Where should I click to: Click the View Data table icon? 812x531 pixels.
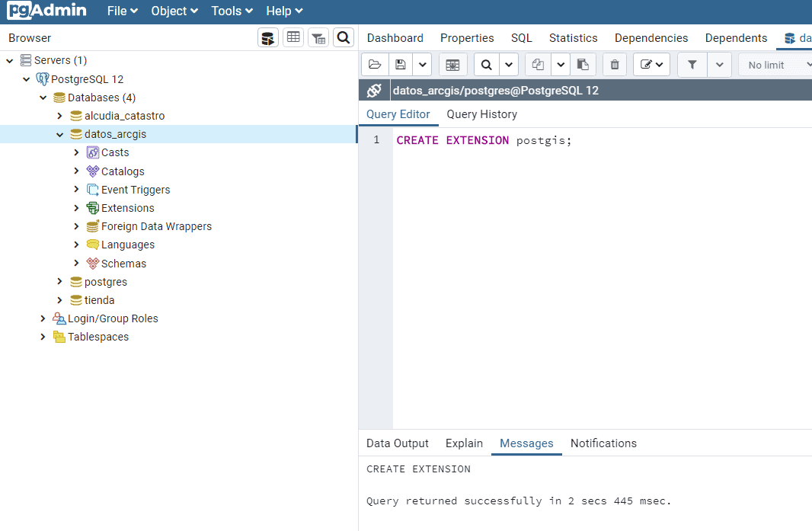tap(293, 38)
